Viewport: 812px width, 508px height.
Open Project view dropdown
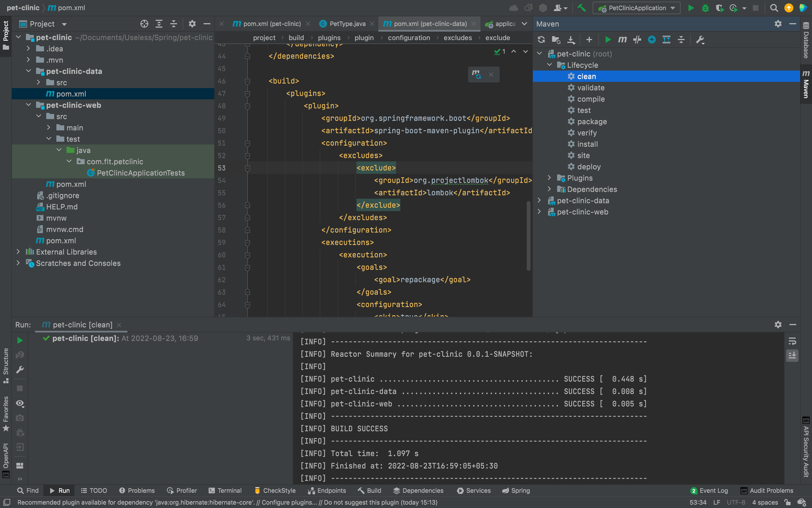(x=64, y=24)
